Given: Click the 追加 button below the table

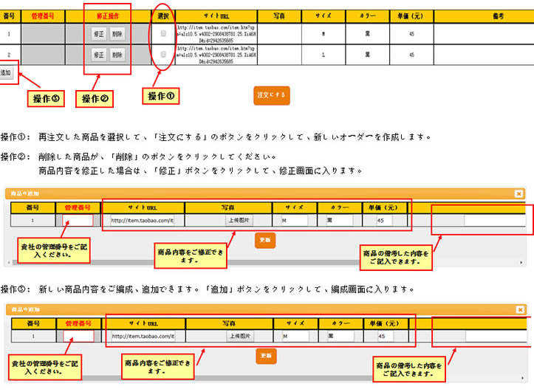Looking at the screenshot, I should pos(6,72).
